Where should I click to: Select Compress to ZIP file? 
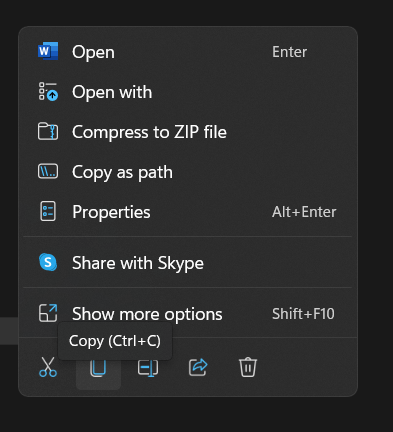click(x=188, y=132)
